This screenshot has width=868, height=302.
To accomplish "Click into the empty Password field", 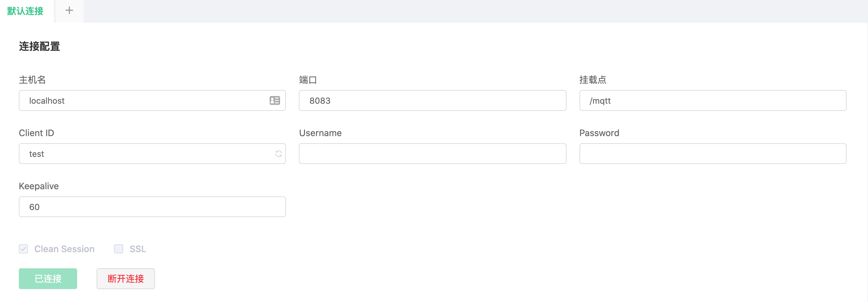I will [x=712, y=154].
